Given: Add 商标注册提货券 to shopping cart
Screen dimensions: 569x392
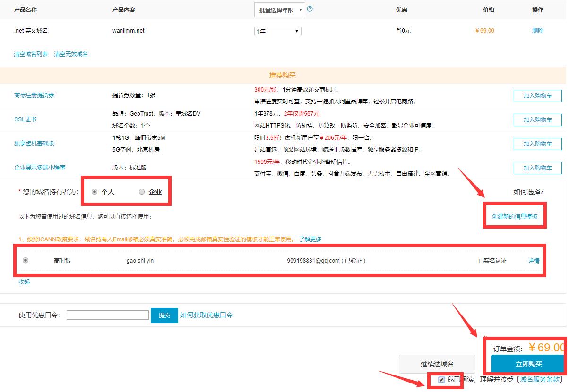Looking at the screenshot, I should pos(537,95).
